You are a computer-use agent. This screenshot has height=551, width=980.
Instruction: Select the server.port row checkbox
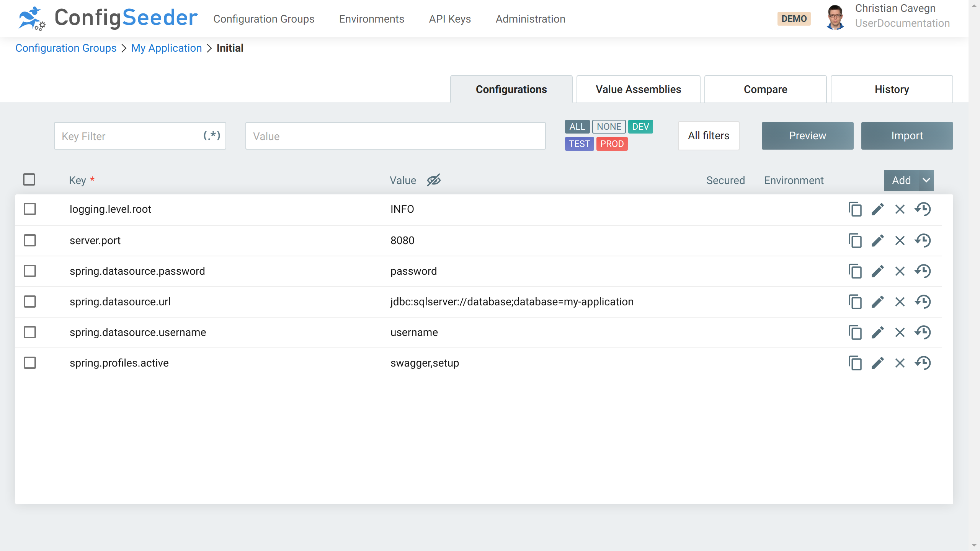30,240
